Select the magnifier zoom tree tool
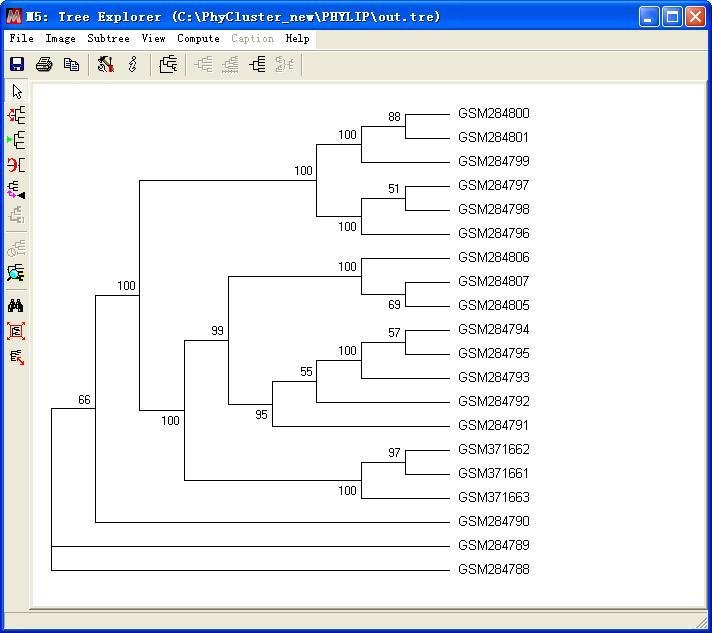712x633 pixels. [x=16, y=273]
